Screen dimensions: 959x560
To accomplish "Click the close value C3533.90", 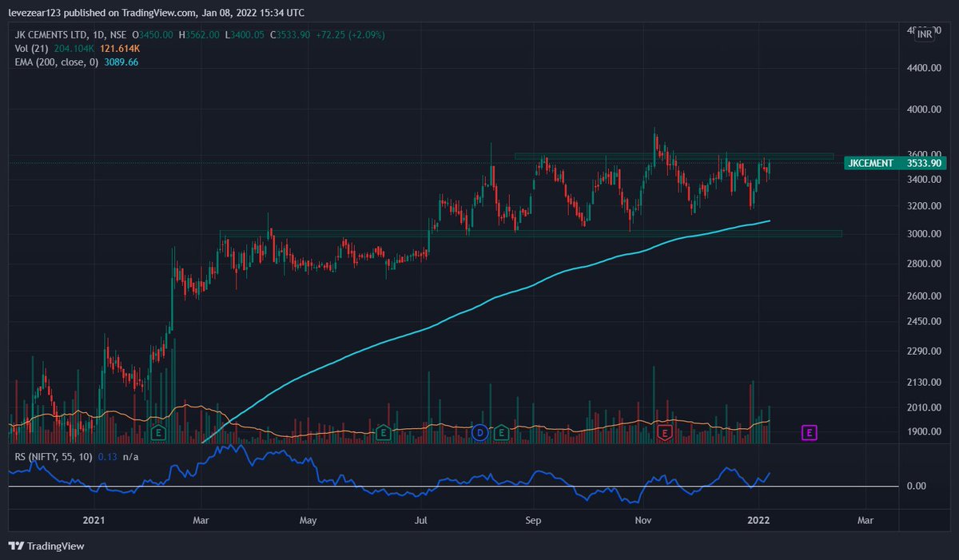I will [x=290, y=35].
